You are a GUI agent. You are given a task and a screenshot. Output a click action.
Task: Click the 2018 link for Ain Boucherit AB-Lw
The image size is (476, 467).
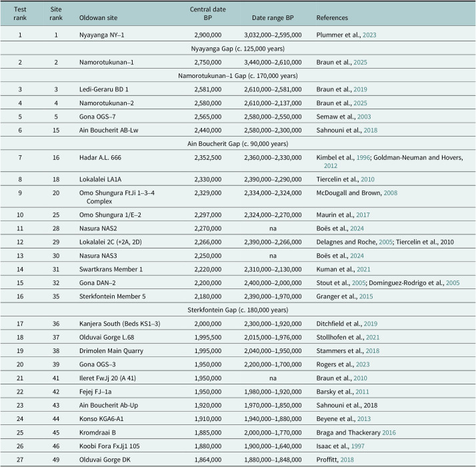pyautogui.click(x=371, y=130)
